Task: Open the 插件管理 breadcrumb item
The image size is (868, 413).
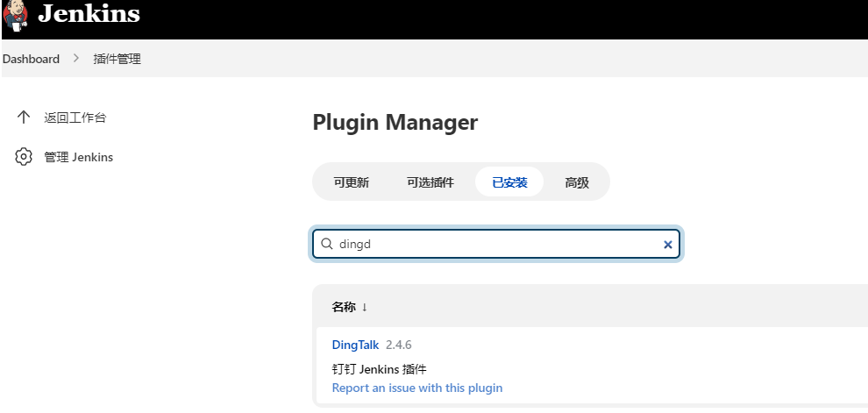Action: pyautogui.click(x=117, y=59)
